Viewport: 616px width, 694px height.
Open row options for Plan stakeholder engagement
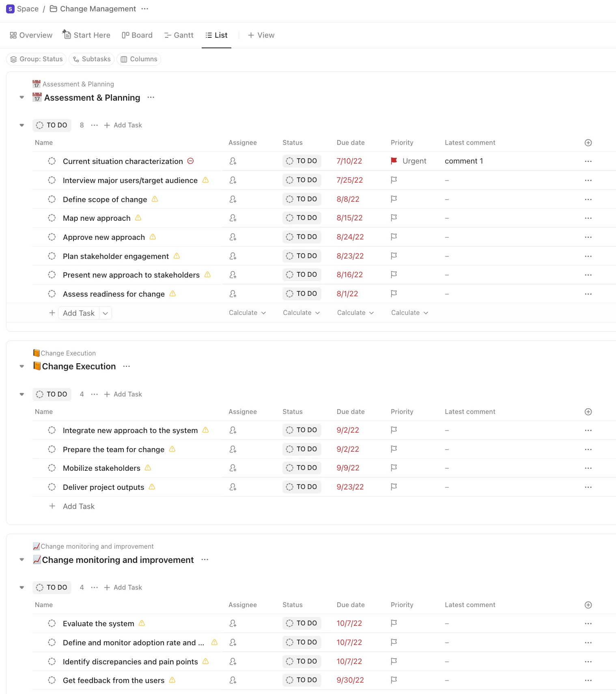(588, 256)
